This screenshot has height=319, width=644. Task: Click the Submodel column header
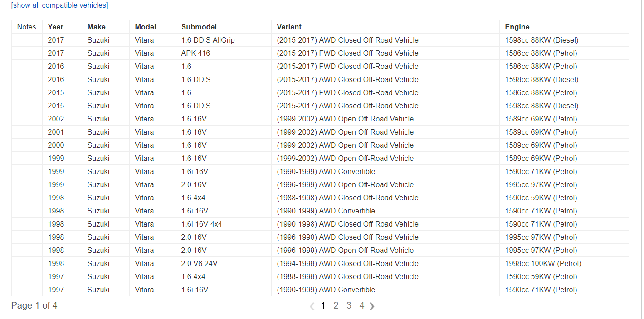pyautogui.click(x=199, y=27)
